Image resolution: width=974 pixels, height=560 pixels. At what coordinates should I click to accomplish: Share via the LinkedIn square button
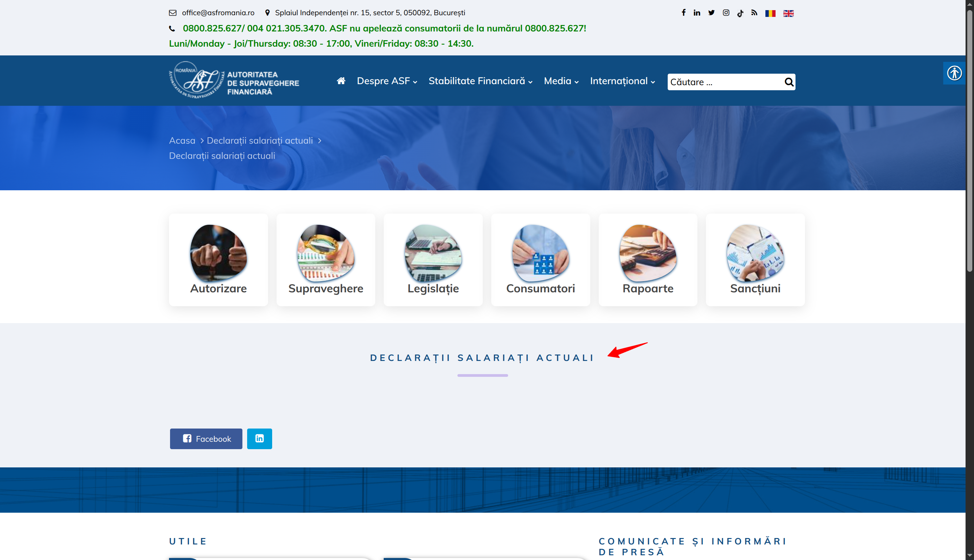pyautogui.click(x=259, y=439)
